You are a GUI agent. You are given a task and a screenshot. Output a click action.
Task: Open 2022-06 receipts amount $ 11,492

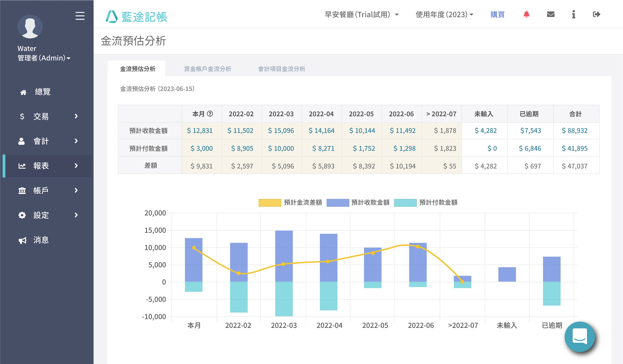tap(403, 131)
